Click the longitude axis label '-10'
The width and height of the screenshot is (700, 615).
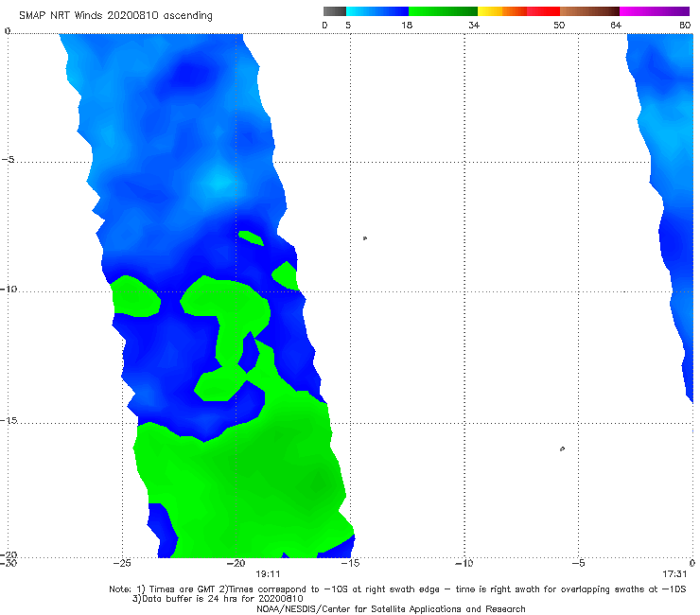point(464,563)
